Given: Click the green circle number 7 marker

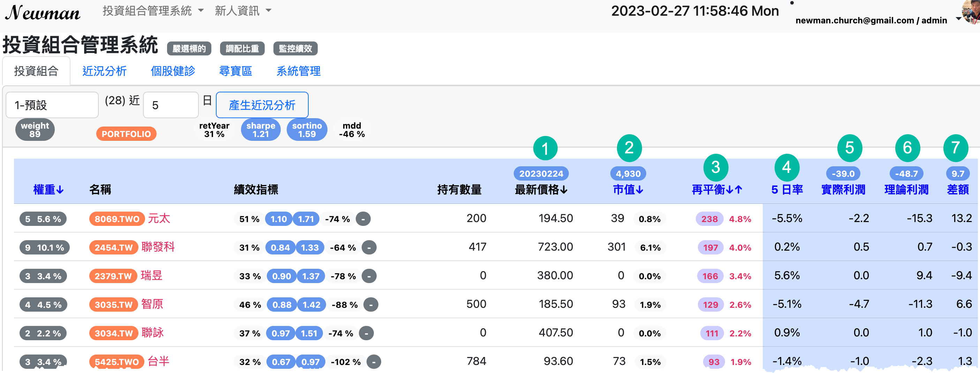Looking at the screenshot, I should 955,148.
